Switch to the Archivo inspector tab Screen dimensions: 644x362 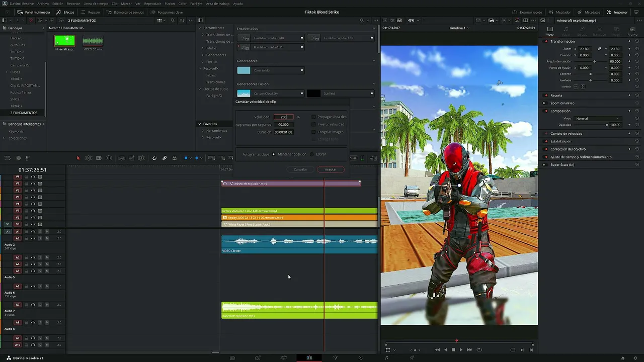tap(632, 31)
